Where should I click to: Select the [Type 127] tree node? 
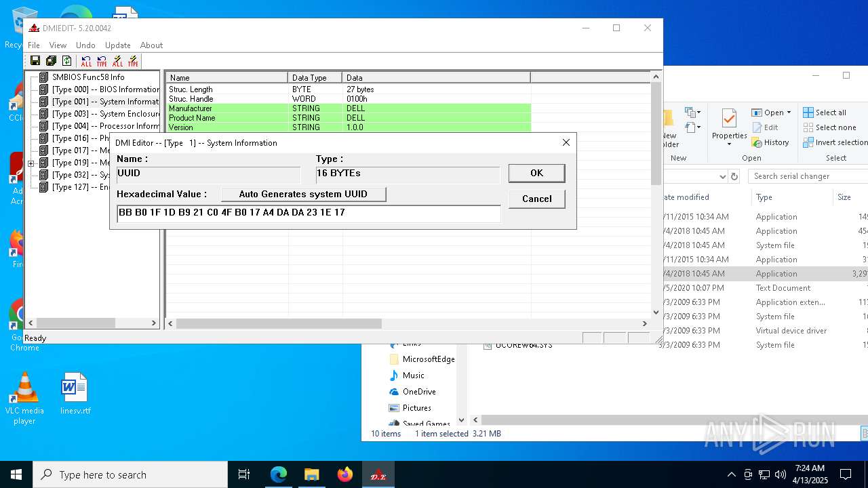80,187
